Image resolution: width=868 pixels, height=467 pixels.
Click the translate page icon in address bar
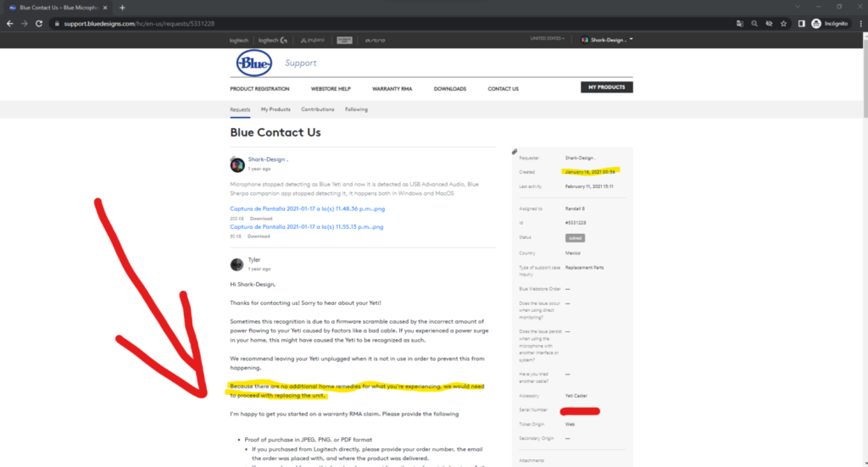(x=740, y=24)
